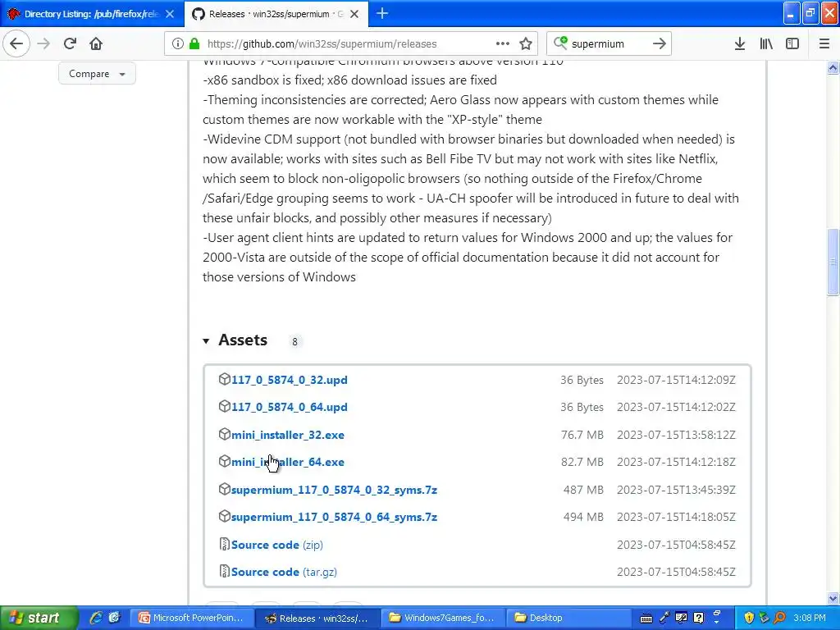Screen dimensions: 840x630
Task: Select the Releases win32ss/supermium tab
Action: (276, 14)
